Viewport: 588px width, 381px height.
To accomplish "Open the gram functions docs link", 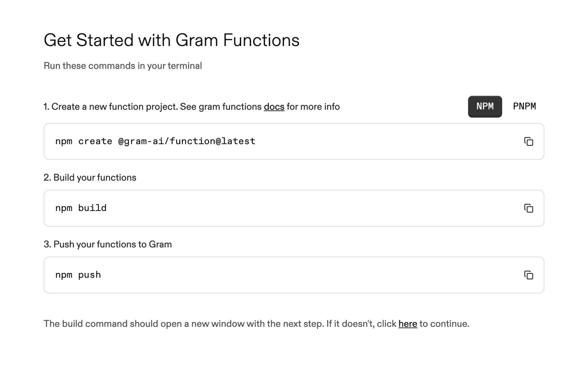I will coord(274,107).
